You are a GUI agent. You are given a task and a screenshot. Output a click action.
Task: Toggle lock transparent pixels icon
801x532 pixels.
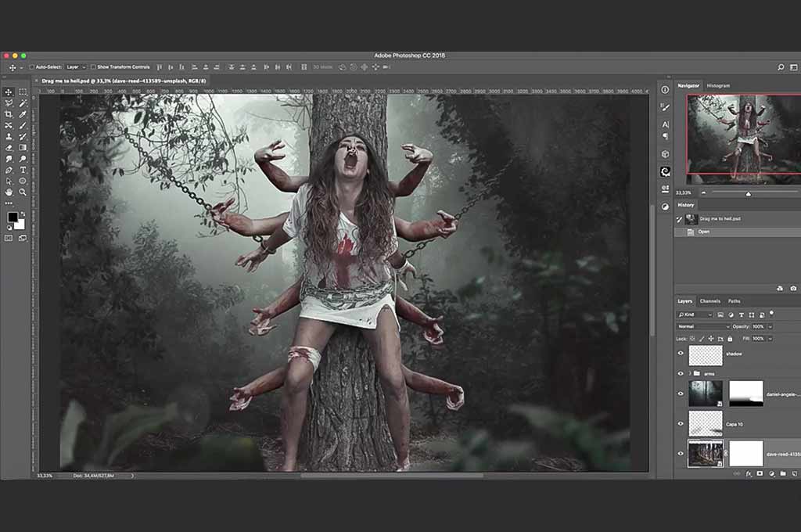[x=693, y=339]
